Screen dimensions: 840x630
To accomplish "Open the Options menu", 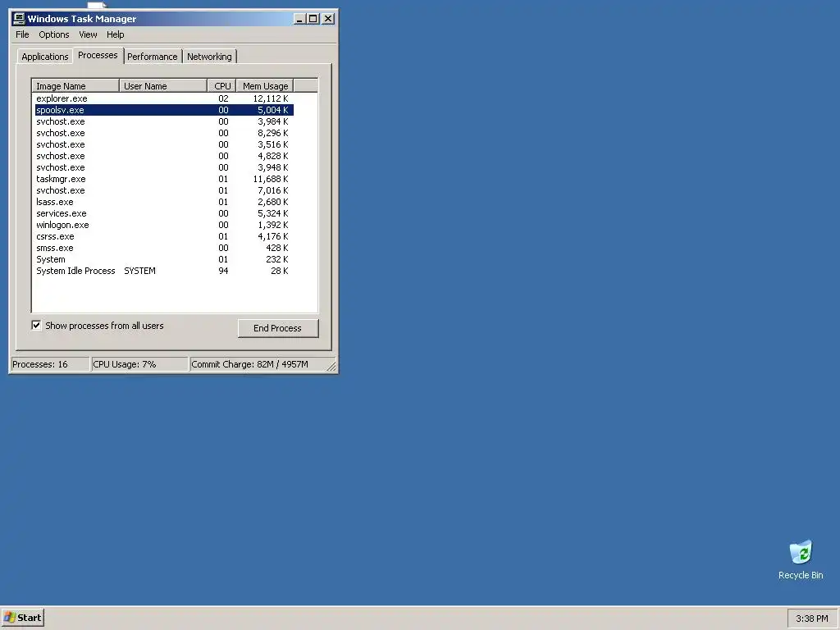I will (53, 34).
